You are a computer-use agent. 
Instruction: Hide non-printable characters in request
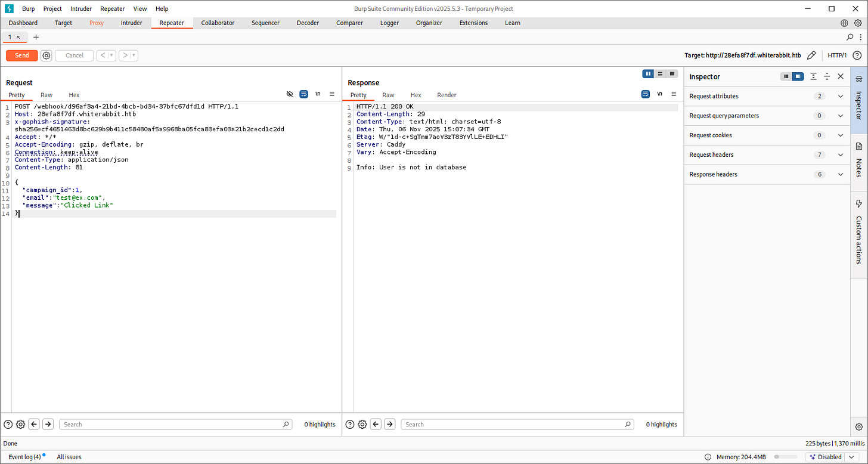tap(290, 94)
